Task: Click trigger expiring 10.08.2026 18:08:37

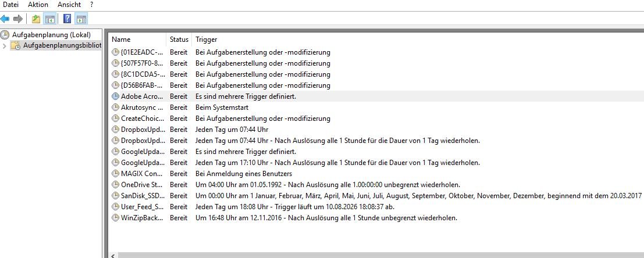Action: click(x=295, y=207)
